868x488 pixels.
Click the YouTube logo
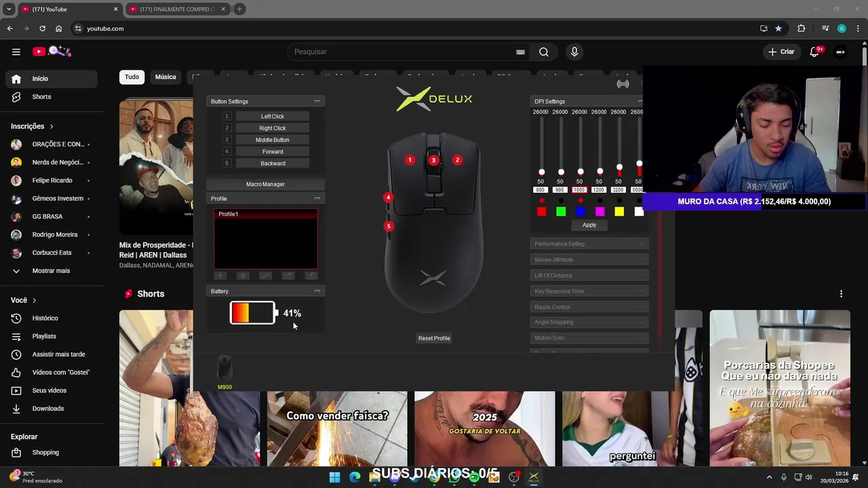52,52
